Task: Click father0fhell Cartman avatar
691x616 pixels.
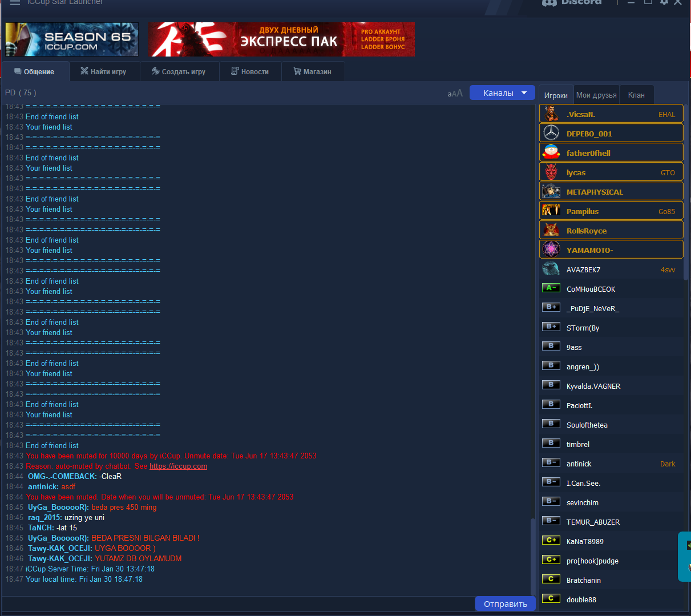Action: pyautogui.click(x=551, y=153)
